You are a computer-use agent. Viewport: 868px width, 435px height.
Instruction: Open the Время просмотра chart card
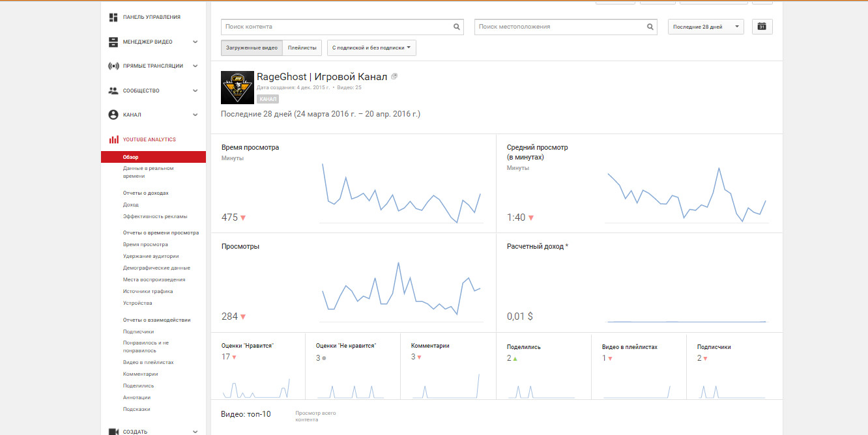[x=354, y=183]
